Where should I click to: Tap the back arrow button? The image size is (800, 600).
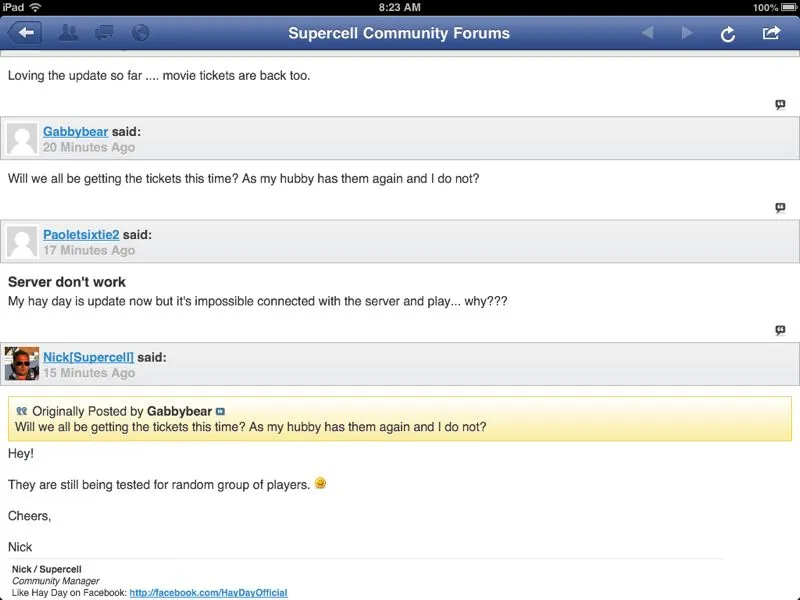[x=26, y=33]
